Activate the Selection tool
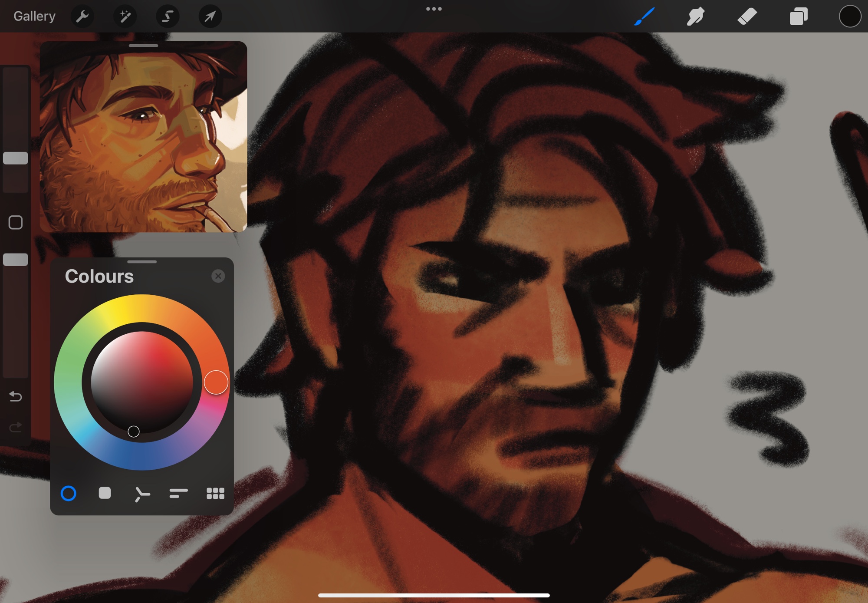The height and width of the screenshot is (603, 868). (x=168, y=16)
